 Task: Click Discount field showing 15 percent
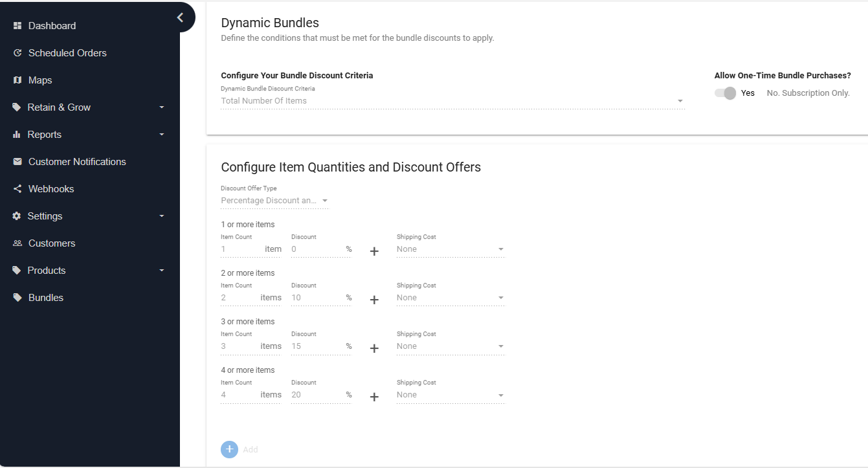pos(322,346)
